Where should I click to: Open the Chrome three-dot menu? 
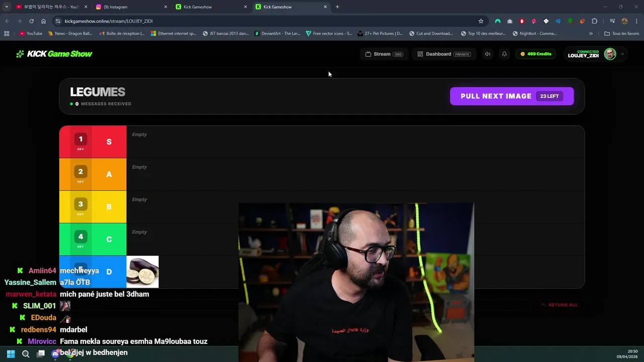tap(636, 21)
